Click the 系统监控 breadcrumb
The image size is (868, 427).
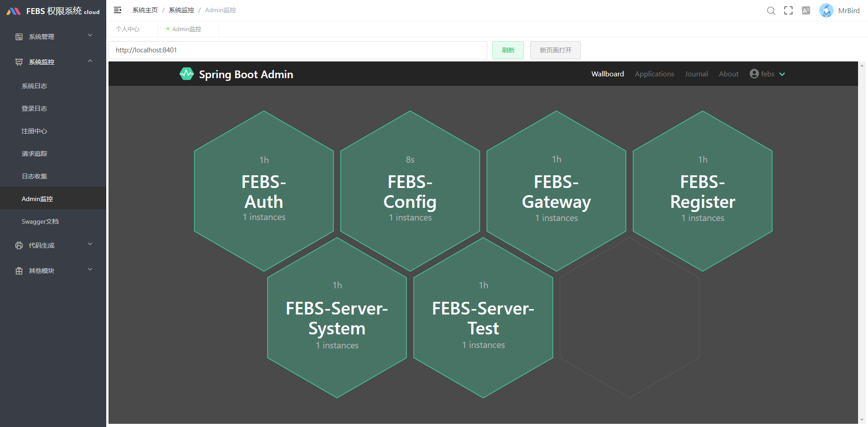pyautogui.click(x=181, y=10)
